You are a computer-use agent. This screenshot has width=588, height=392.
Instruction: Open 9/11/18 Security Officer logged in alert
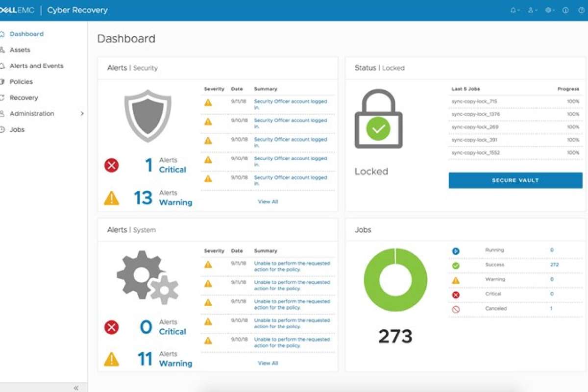pyautogui.click(x=290, y=104)
